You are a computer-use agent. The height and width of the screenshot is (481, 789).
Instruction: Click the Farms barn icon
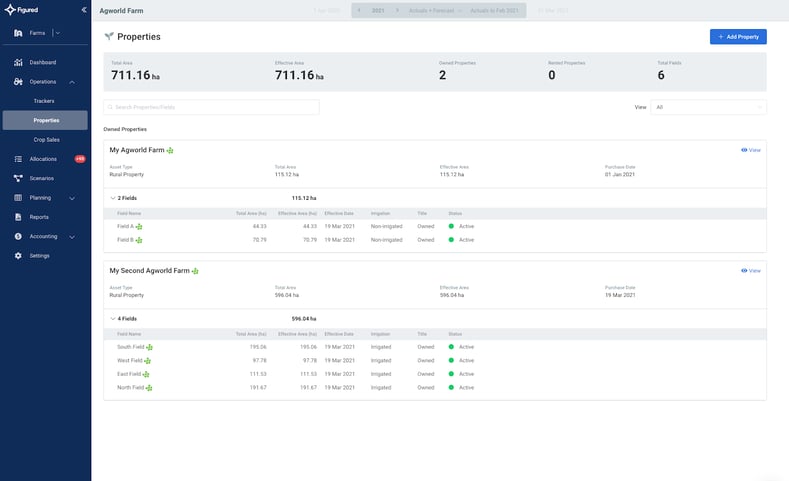(18, 33)
